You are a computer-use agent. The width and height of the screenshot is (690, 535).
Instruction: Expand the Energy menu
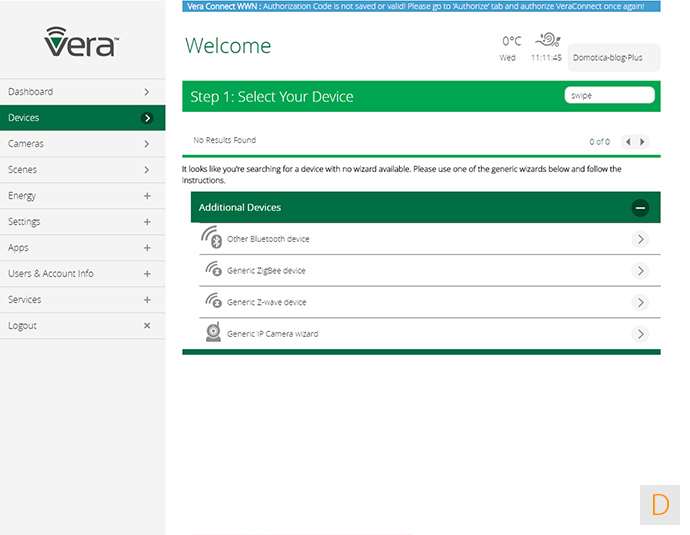point(147,196)
